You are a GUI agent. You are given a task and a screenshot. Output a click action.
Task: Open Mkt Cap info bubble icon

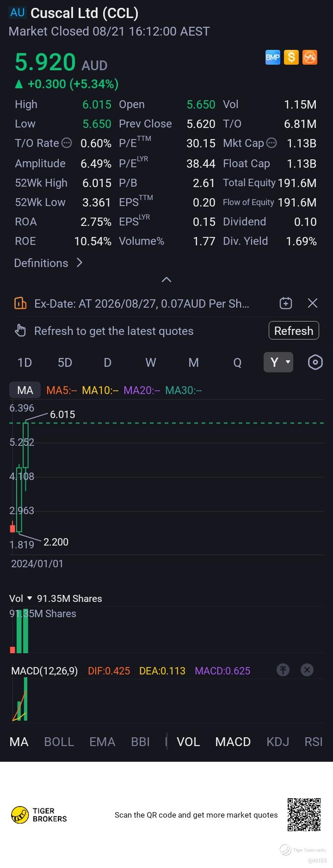(271, 143)
